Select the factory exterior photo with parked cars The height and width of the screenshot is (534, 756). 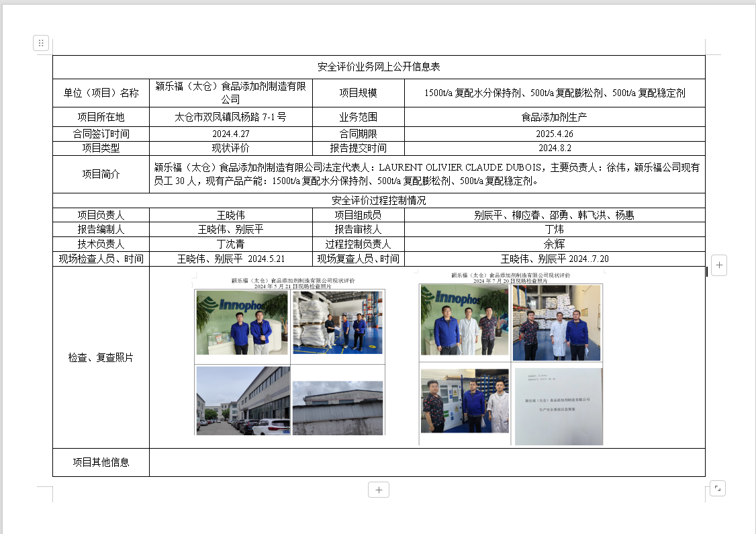pos(242,400)
